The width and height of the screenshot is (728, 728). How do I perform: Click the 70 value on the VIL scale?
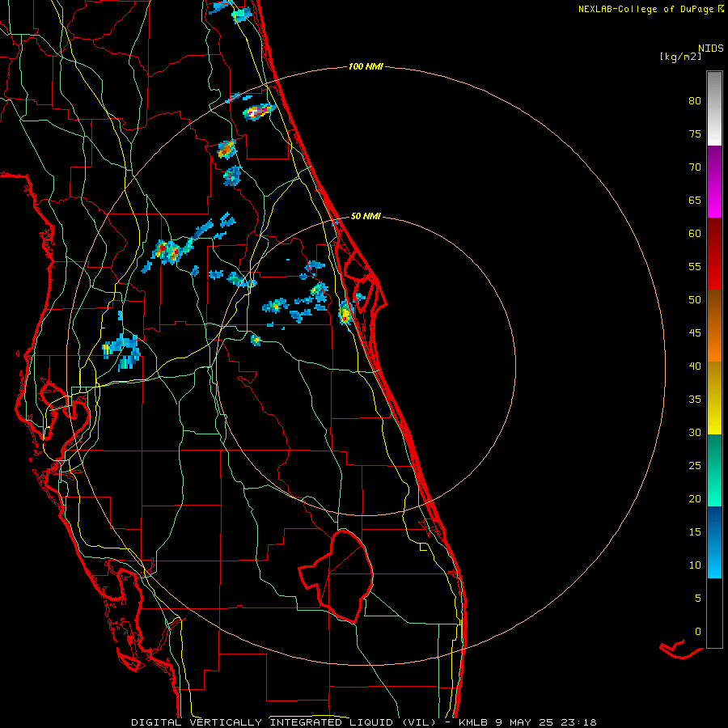coord(695,167)
